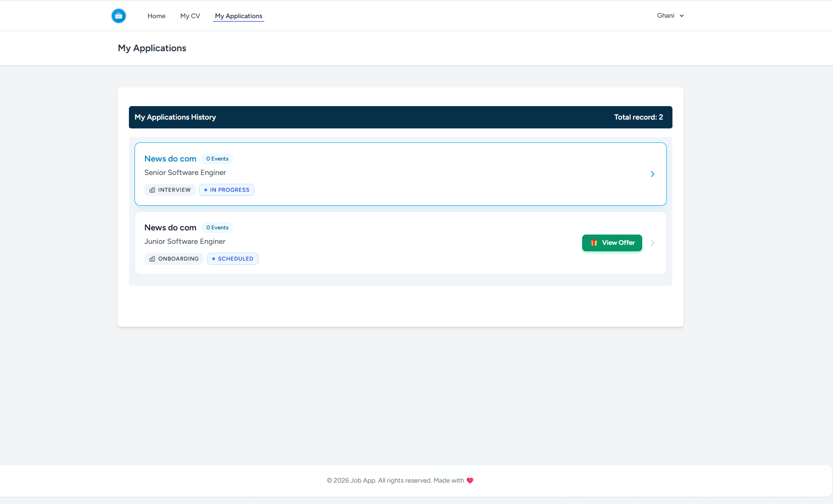Click the heart icon in the footer

470,481
